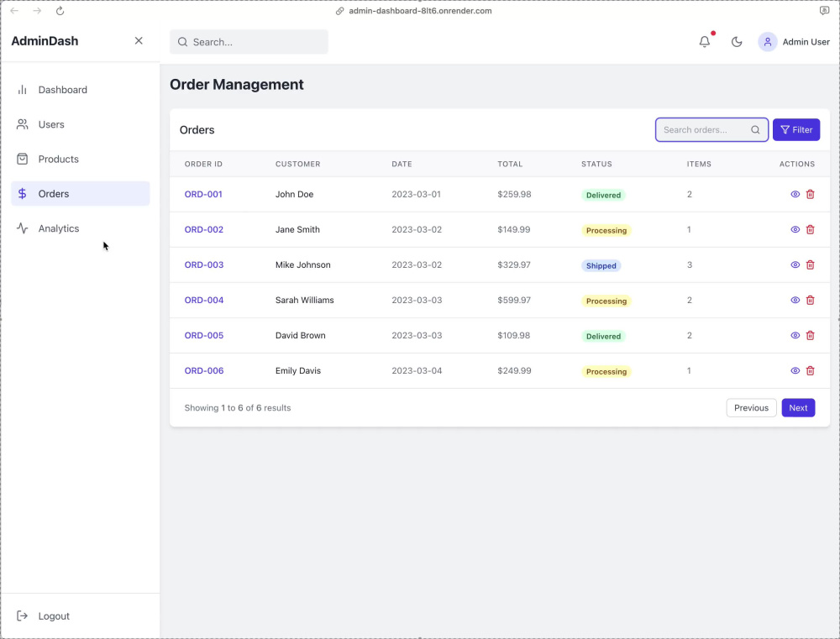Click the top search bar magnifier icon
The width and height of the screenshot is (840, 639).
click(x=182, y=42)
